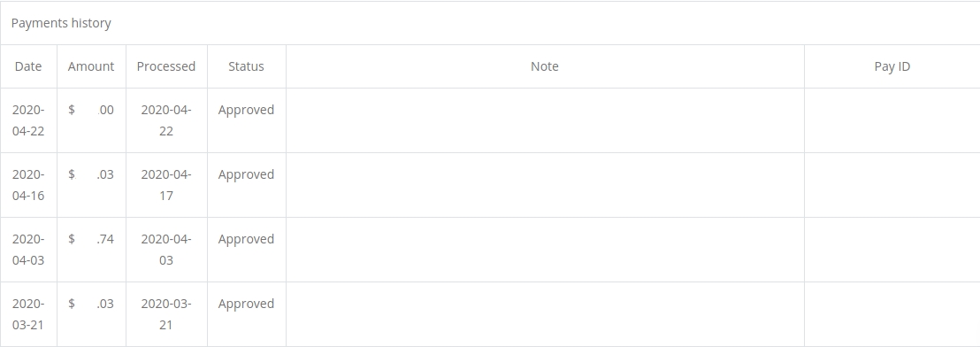
Task: Click the Pay ID cell of 2020-04-22 row
Action: coord(892,120)
